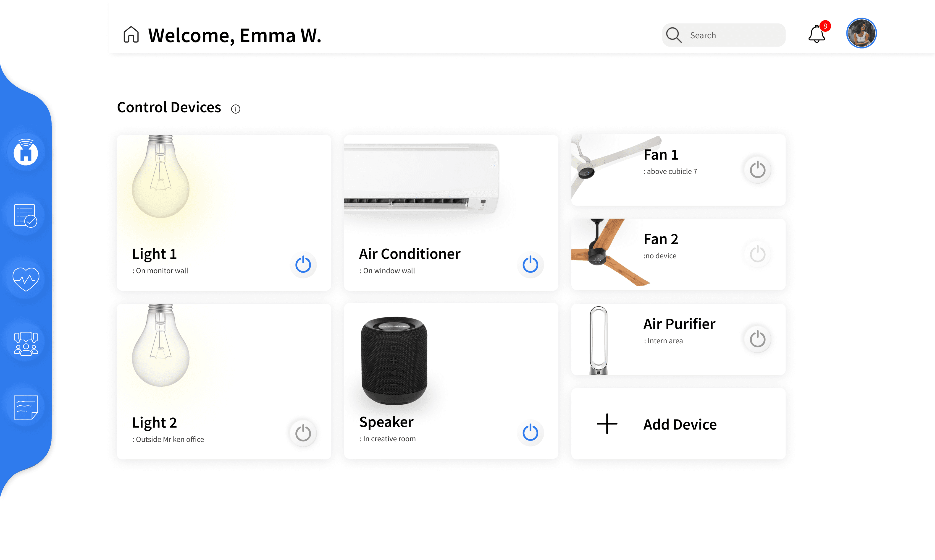Image resolution: width=935 pixels, height=560 pixels.
Task: Open the notes sidebar icon
Action: [26, 407]
